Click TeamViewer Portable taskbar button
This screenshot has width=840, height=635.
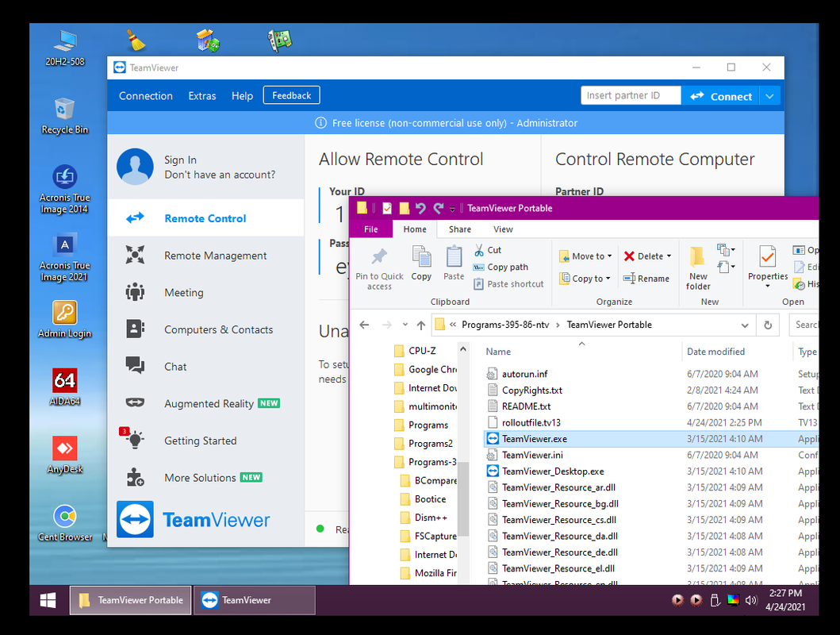coord(131,599)
